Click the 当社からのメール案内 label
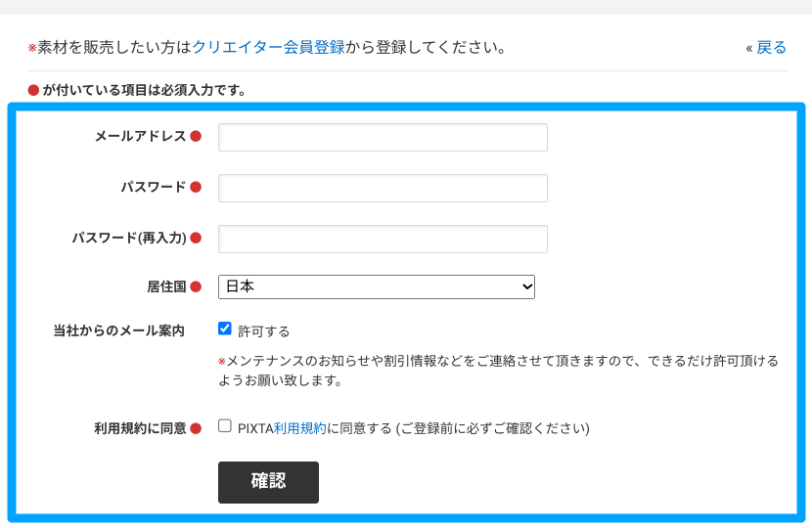812x528 pixels. coord(119,330)
